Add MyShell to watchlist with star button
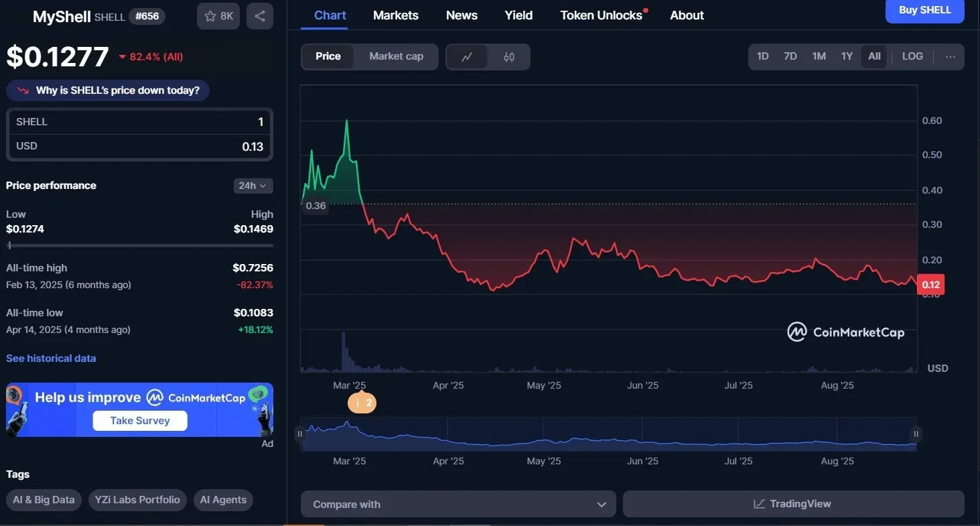The height and width of the screenshot is (526, 980). (218, 16)
